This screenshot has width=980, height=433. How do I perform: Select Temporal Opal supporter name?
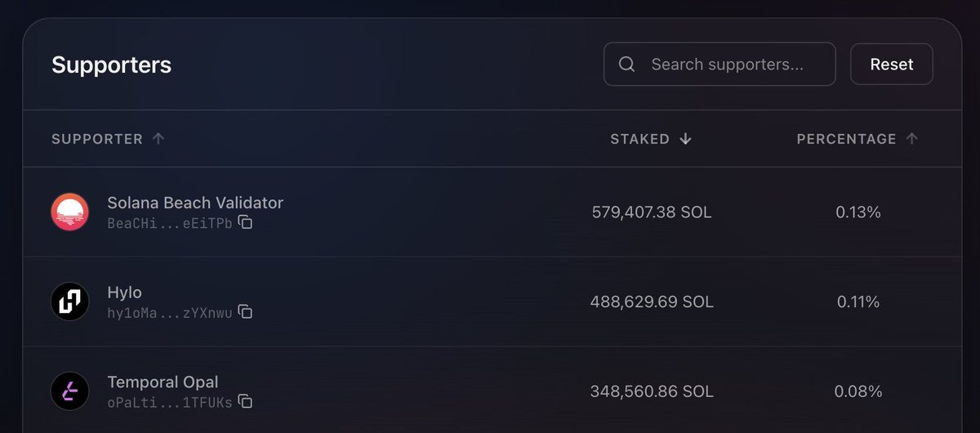coord(163,382)
